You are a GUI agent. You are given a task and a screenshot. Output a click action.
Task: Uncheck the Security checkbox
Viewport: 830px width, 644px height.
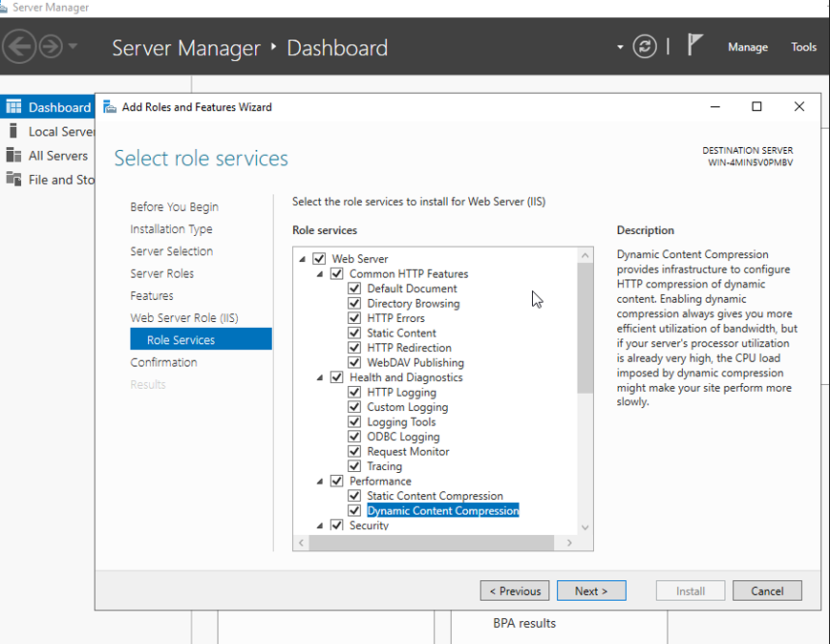click(336, 525)
